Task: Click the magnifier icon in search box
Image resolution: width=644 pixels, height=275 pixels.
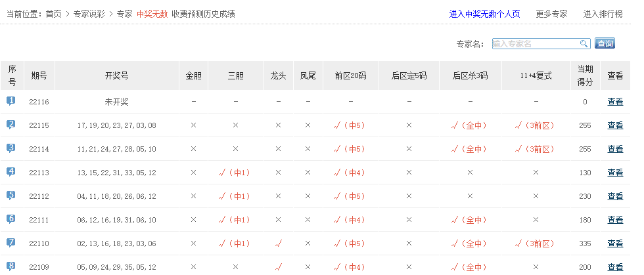Action: (x=583, y=44)
